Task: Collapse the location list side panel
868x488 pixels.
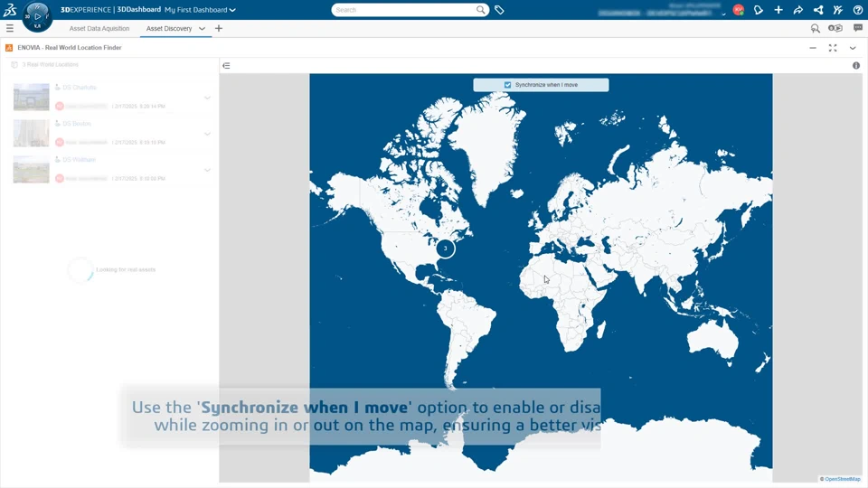Action: click(x=226, y=65)
